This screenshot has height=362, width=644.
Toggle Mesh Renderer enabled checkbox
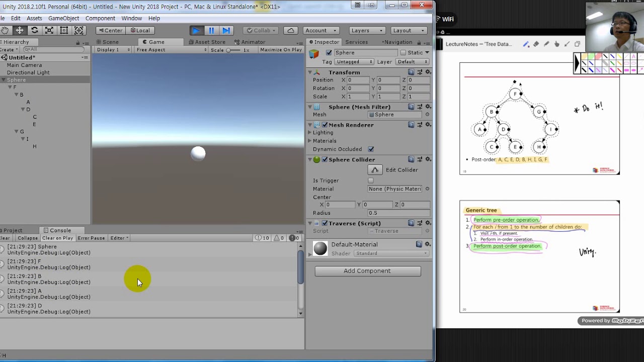tap(325, 125)
